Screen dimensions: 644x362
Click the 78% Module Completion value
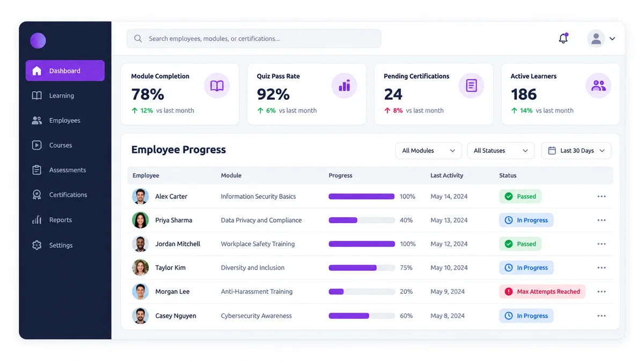pyautogui.click(x=148, y=94)
